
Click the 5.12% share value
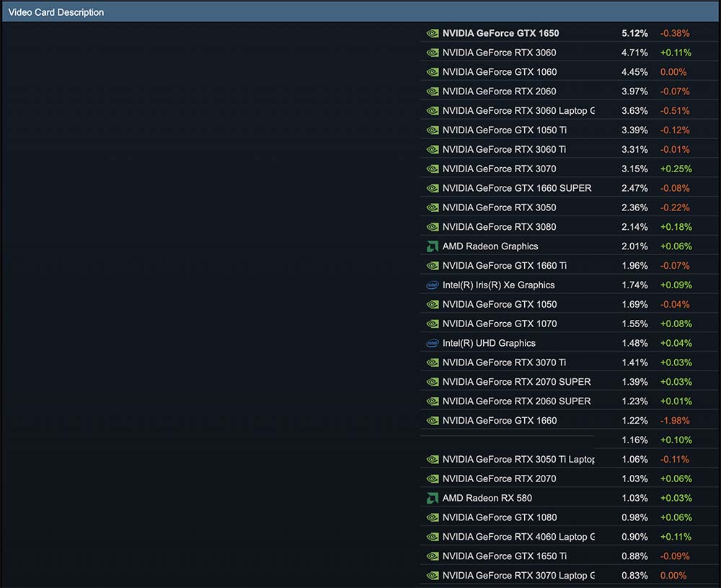(634, 33)
